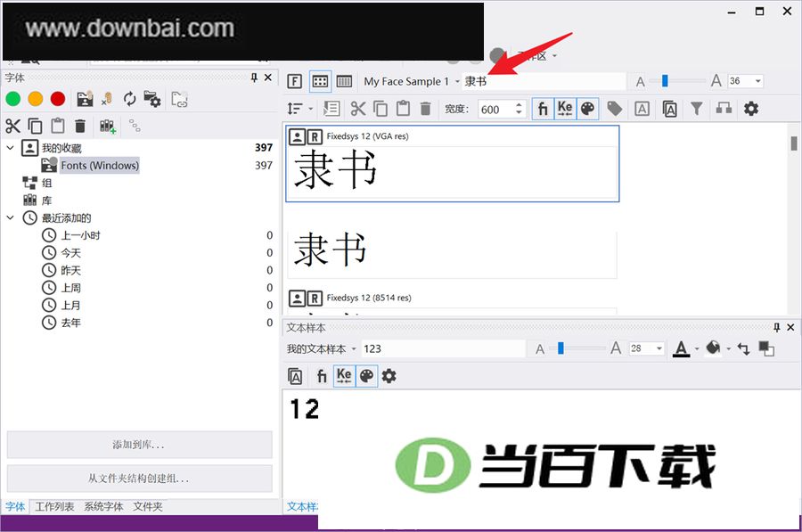This screenshot has width=802, height=532.
Task: Switch to the 系统字体 tab
Action: pos(103,506)
